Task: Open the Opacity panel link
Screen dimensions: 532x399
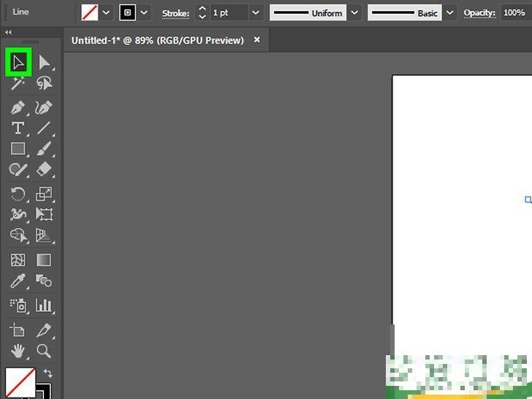Action: [x=479, y=13]
